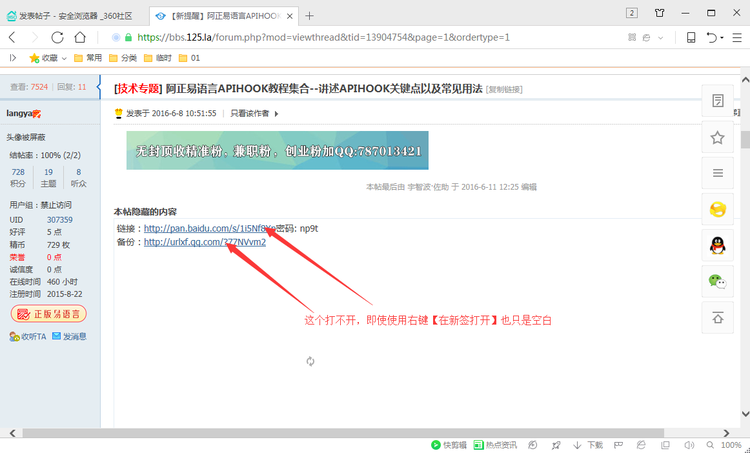Click the WeChat icon on right sidebar
Viewport: 750px width, 453px height.
coord(717,281)
